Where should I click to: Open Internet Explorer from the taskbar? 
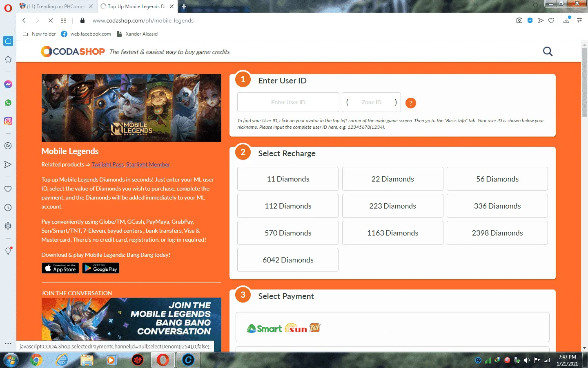(62, 360)
